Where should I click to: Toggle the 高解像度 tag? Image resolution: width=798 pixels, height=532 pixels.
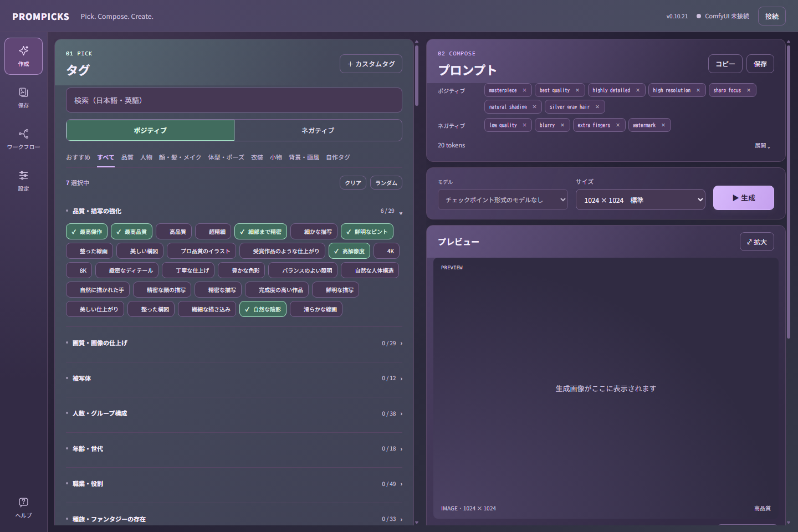tap(349, 251)
